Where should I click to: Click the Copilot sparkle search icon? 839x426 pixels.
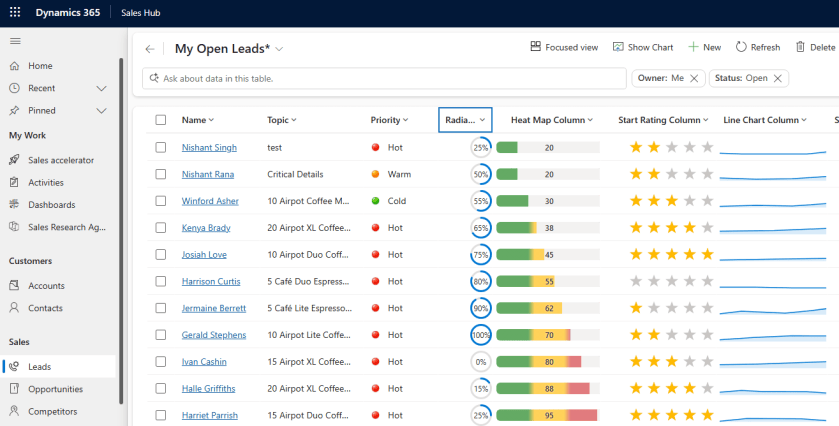pyautogui.click(x=154, y=78)
